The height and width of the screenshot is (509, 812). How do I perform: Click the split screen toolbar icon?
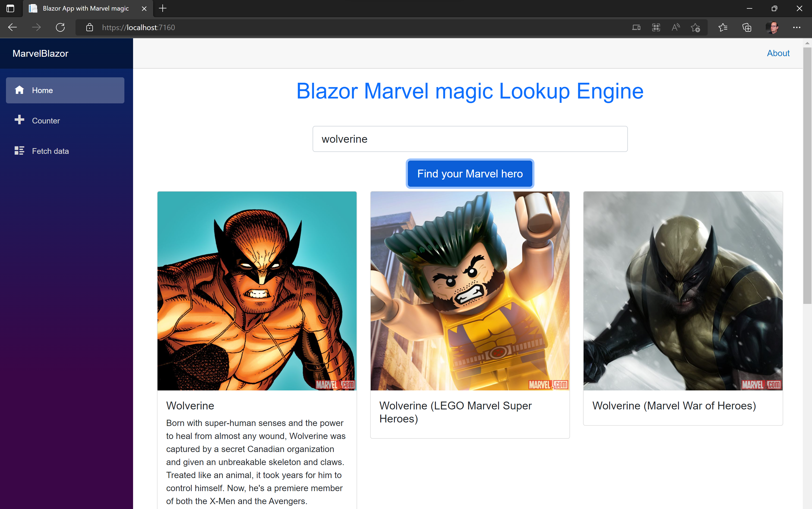636,27
